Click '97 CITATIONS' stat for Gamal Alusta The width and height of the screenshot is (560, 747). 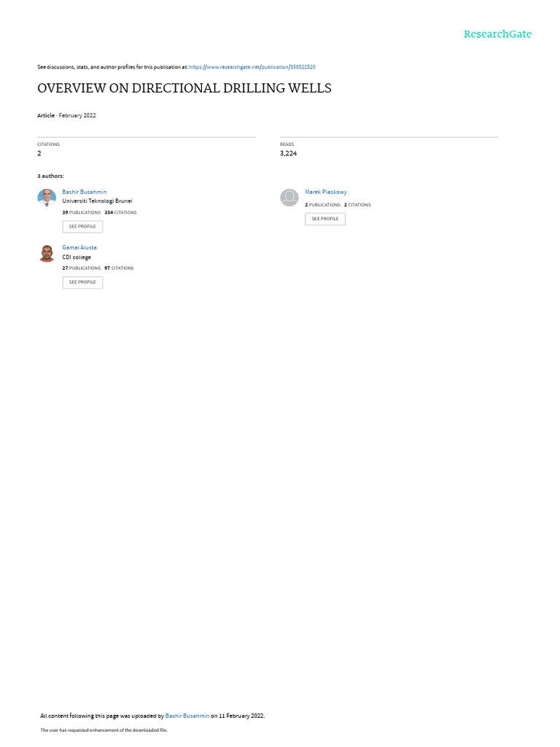(119, 268)
